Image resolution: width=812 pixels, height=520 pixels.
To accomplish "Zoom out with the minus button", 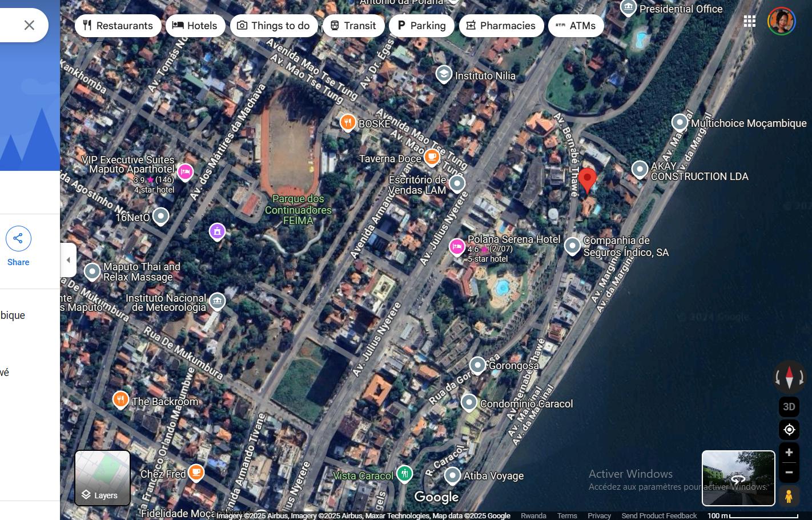I will (789, 473).
